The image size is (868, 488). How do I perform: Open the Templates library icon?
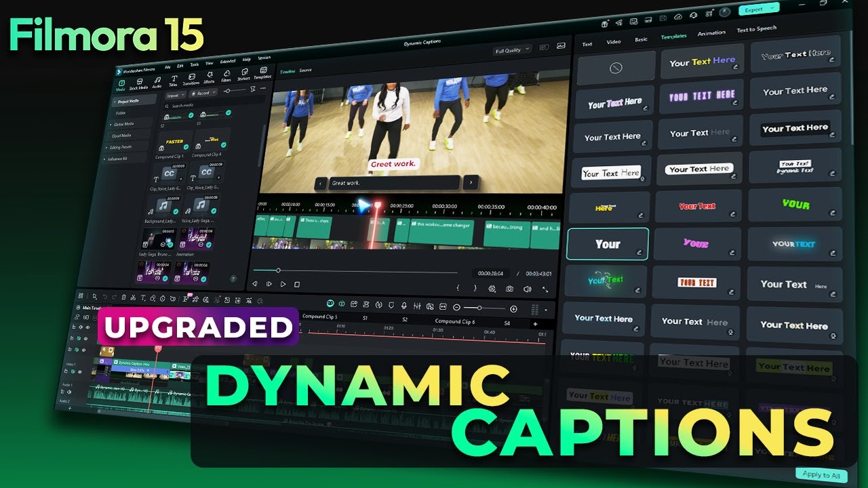coord(264,70)
